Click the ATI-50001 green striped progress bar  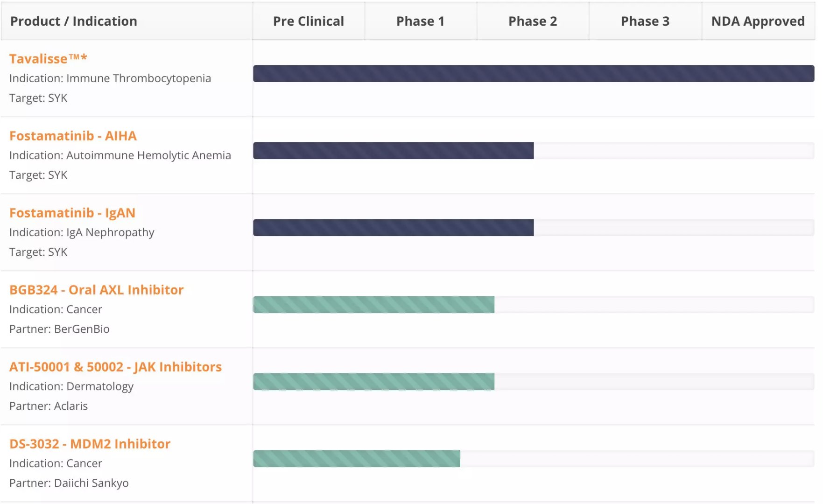tap(373, 382)
